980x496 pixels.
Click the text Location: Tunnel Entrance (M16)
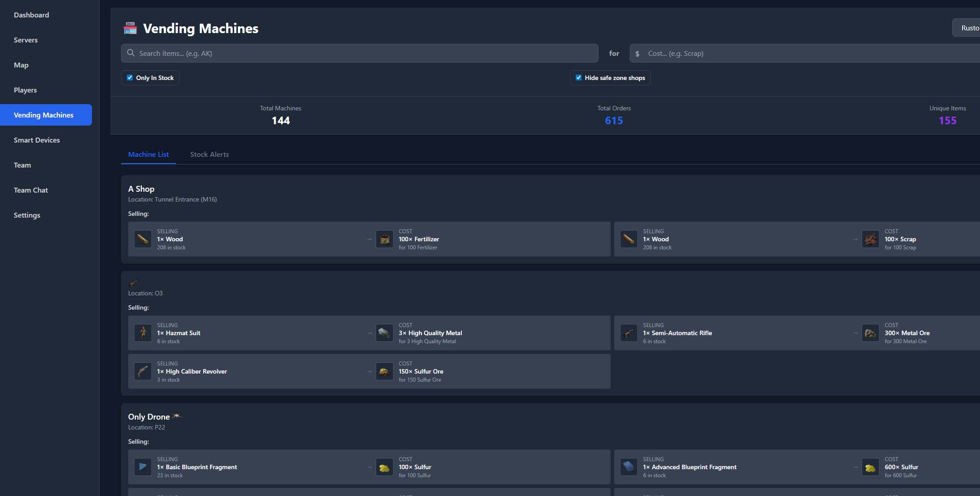point(172,199)
